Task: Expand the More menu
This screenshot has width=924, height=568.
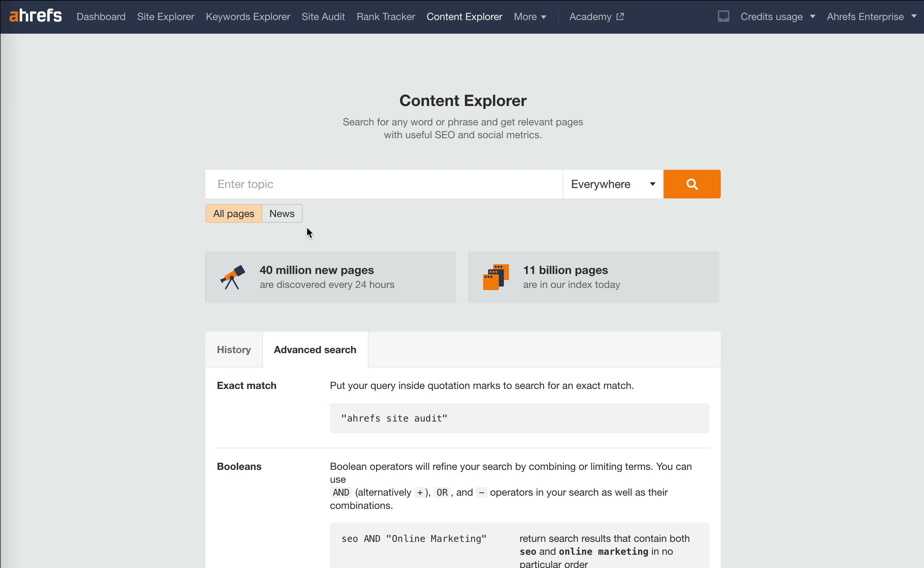Action: click(530, 16)
